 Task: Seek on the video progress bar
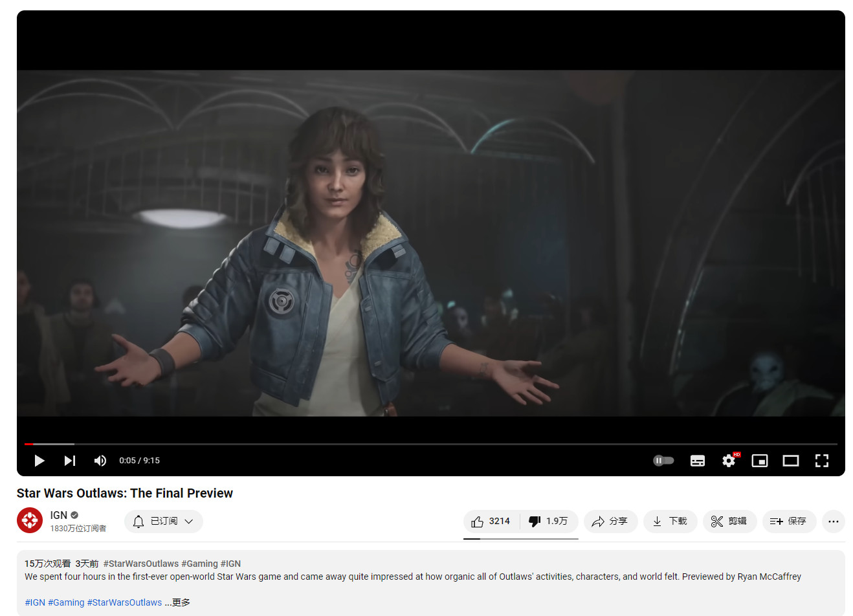click(x=431, y=444)
